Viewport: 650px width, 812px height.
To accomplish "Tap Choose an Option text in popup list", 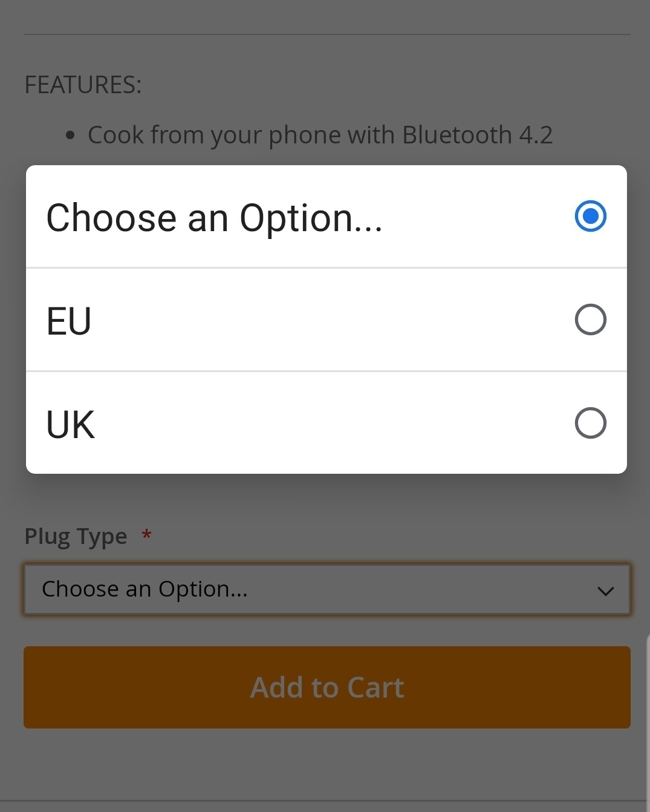I will 214,218.
